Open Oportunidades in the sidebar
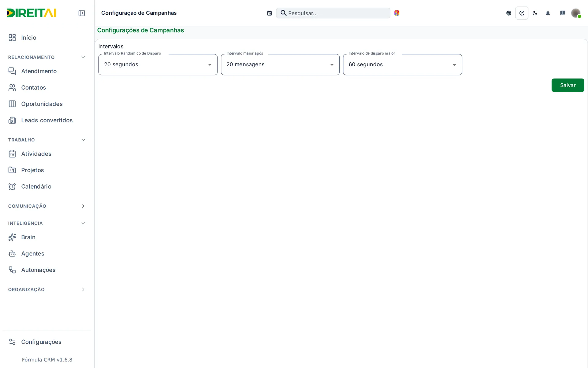The width and height of the screenshot is (588, 368). tap(47, 104)
